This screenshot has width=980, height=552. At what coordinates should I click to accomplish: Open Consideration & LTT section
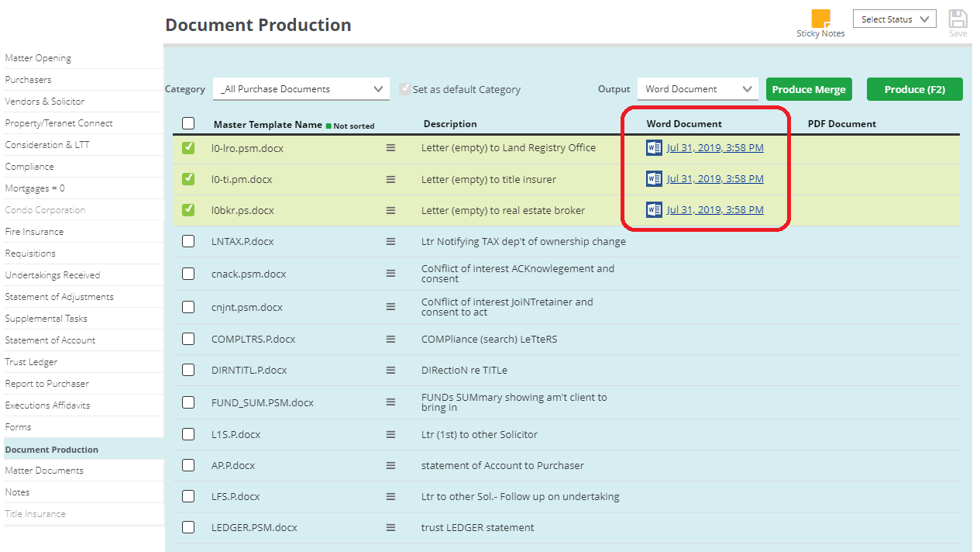[47, 145]
